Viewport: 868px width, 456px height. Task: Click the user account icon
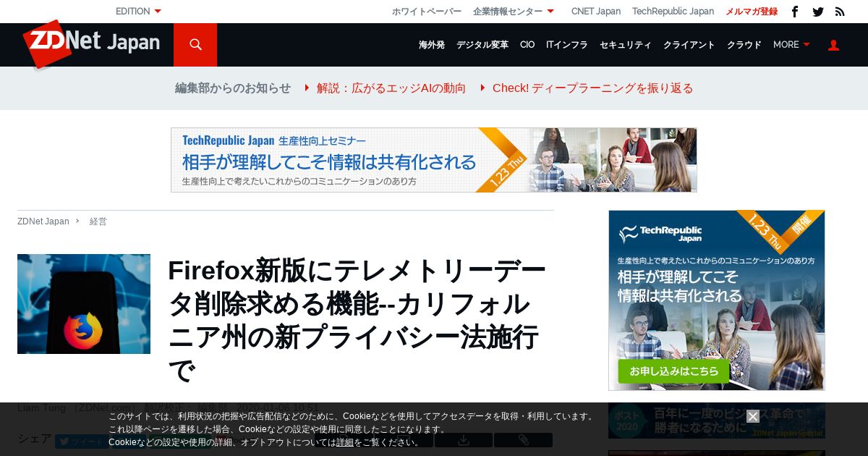[x=833, y=45]
